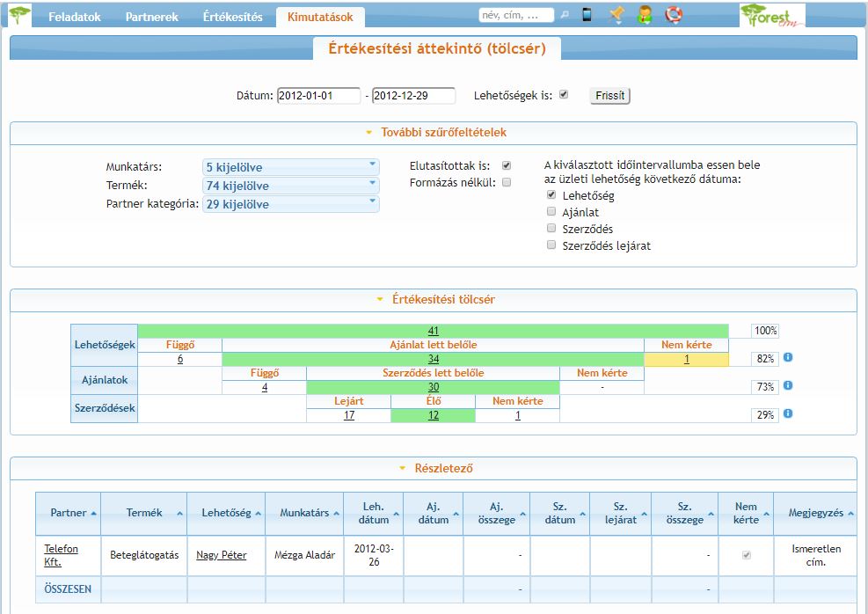Open the Munkatárs dropdown
This screenshot has height=614, width=868.
290,167
